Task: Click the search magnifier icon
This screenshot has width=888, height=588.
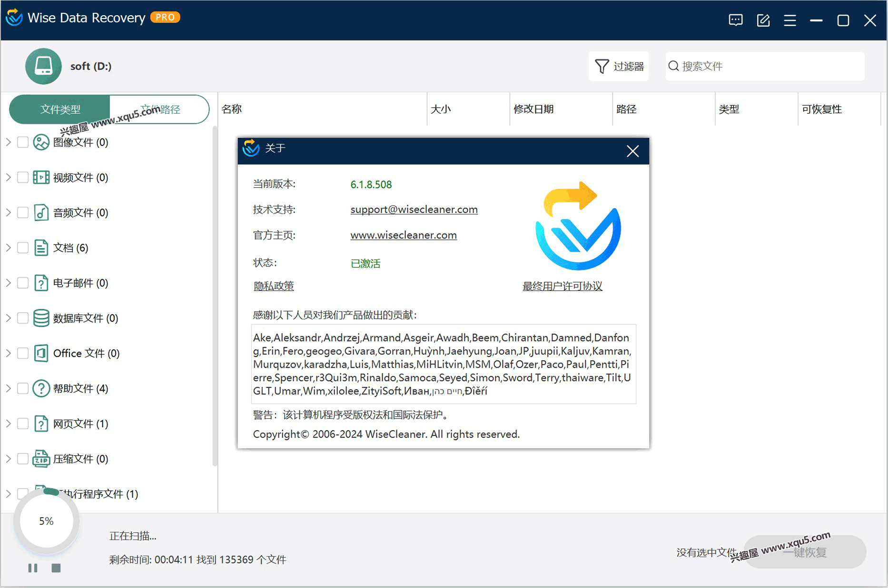Action: point(673,66)
